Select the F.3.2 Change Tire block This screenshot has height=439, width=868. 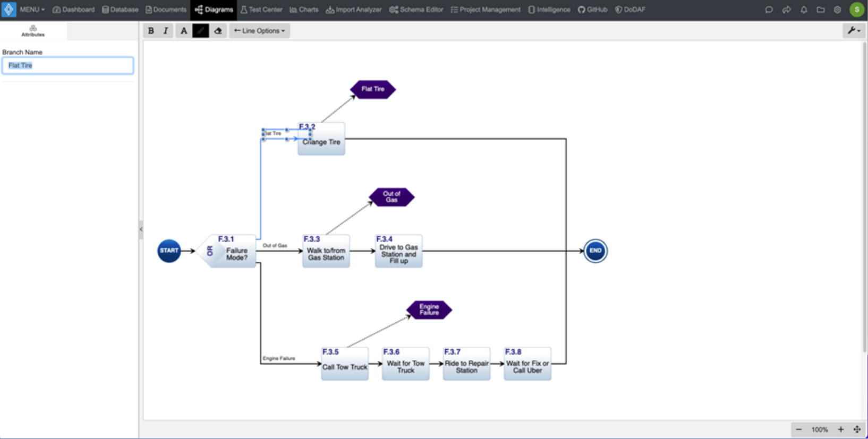[x=321, y=139]
